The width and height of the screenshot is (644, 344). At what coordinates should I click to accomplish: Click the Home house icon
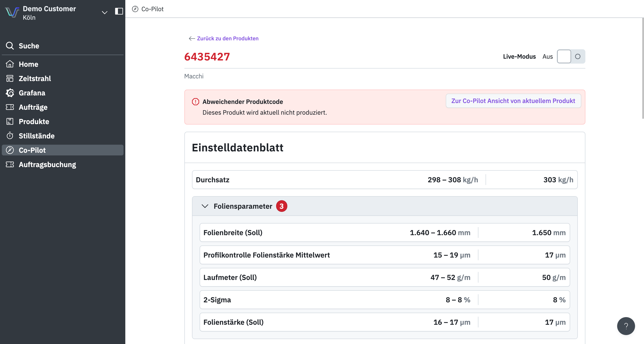point(10,64)
